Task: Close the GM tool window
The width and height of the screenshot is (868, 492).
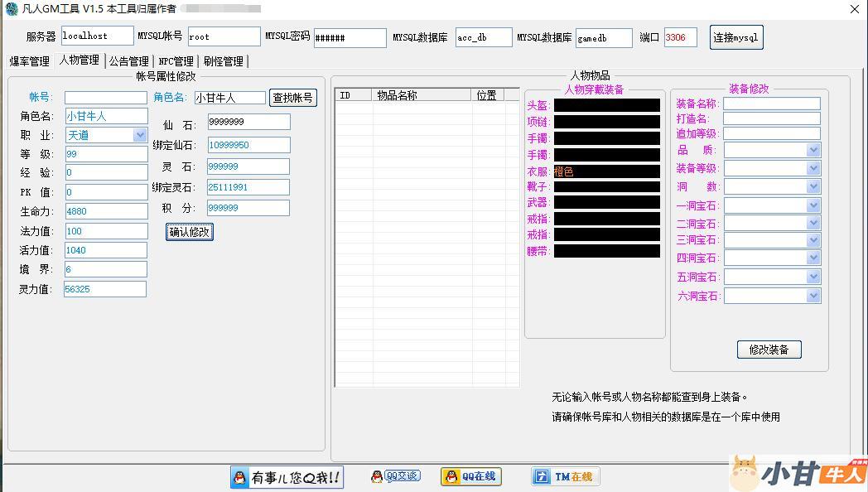Action: click(855, 9)
